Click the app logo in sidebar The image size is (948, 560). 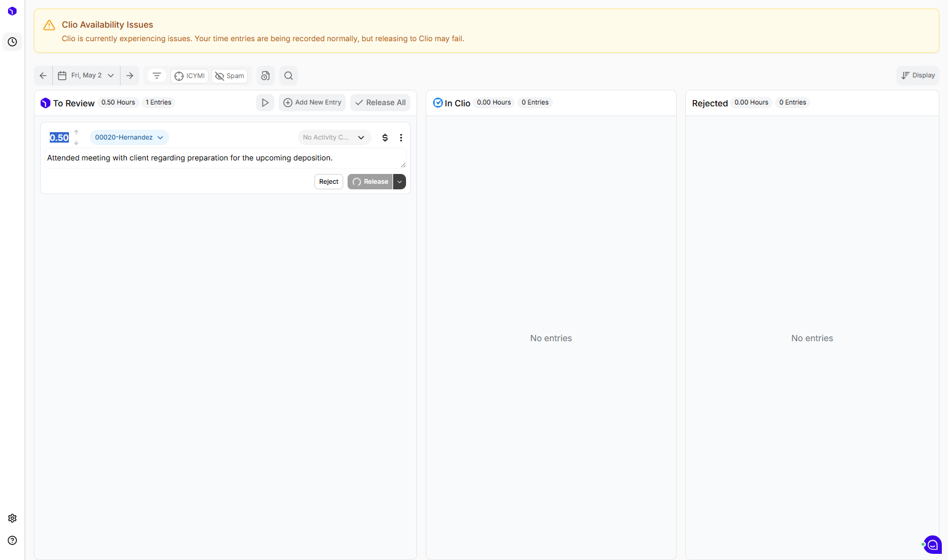pyautogui.click(x=12, y=11)
